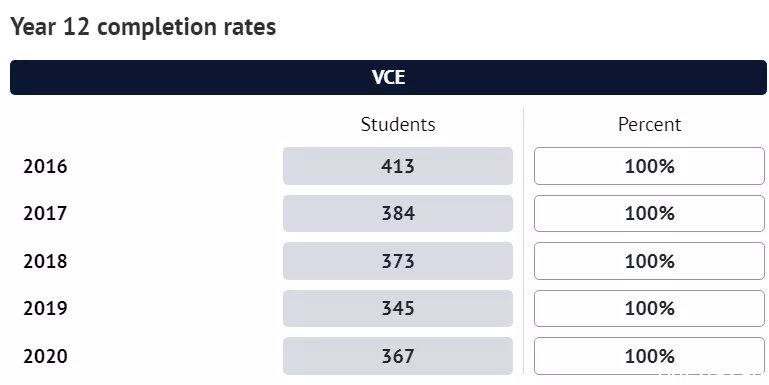769x385 pixels.
Task: Click the 100% percent box for 2019
Action: point(649,308)
